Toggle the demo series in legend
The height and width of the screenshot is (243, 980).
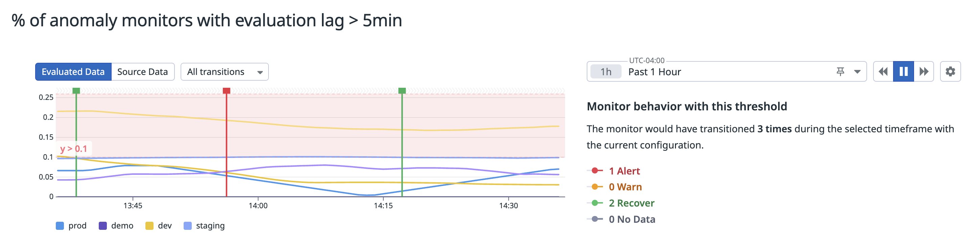click(116, 226)
